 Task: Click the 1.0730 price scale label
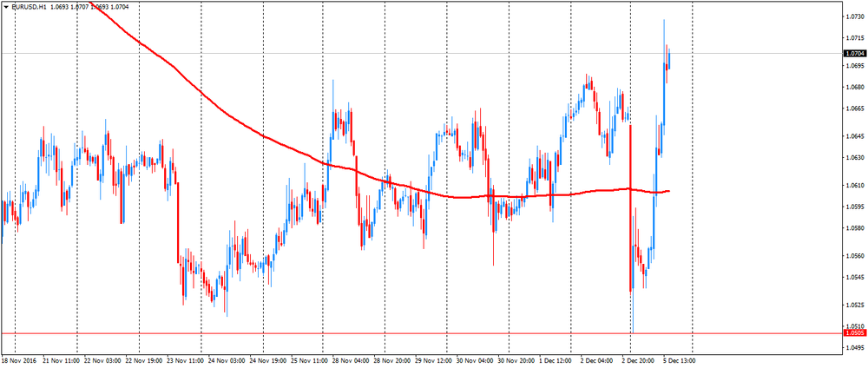854,16
